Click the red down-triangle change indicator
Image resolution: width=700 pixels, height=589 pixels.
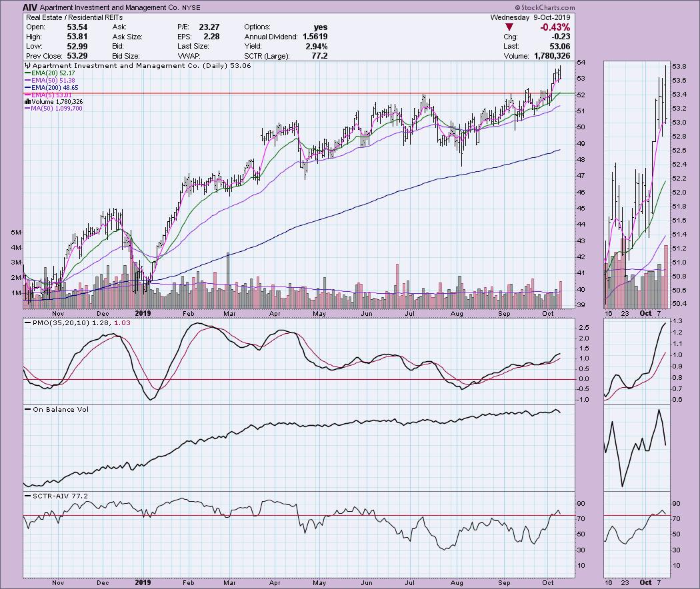tap(509, 27)
